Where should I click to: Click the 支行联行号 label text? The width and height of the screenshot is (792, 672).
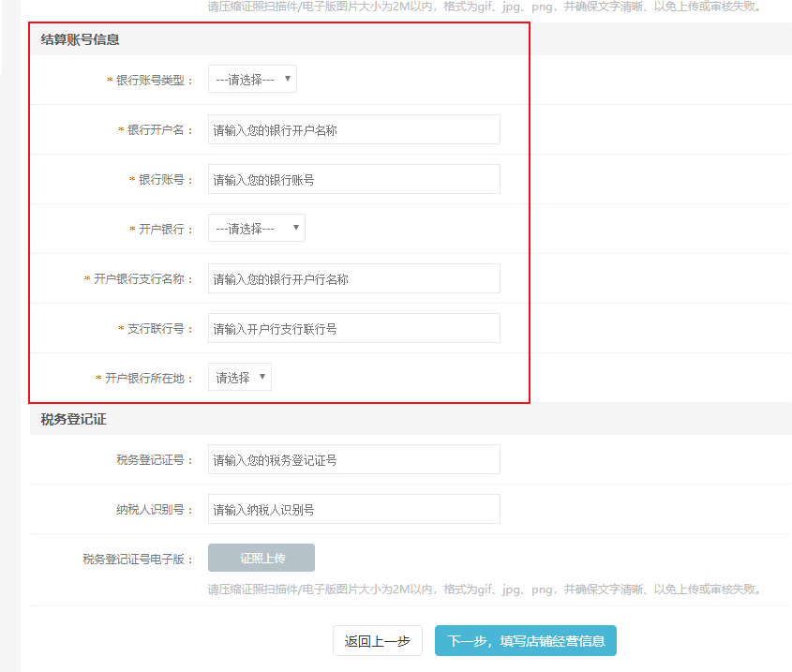160,329
